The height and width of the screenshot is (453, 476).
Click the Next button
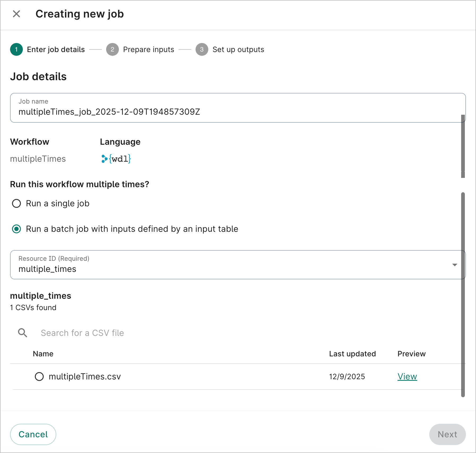click(447, 434)
